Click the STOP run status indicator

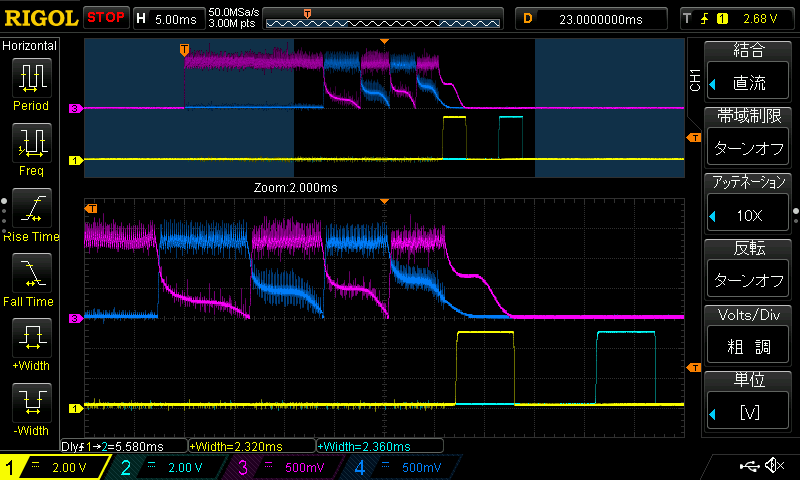(x=106, y=18)
